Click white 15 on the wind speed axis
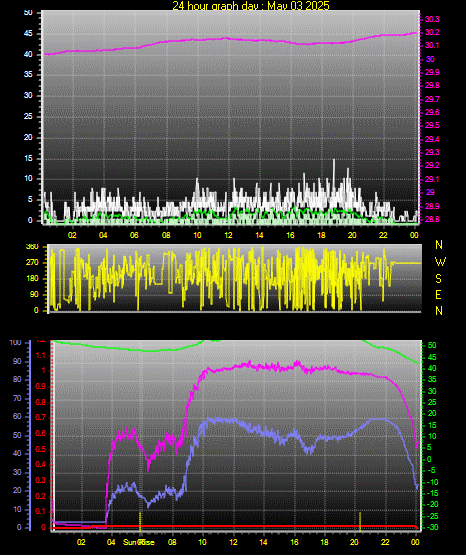 28,158
